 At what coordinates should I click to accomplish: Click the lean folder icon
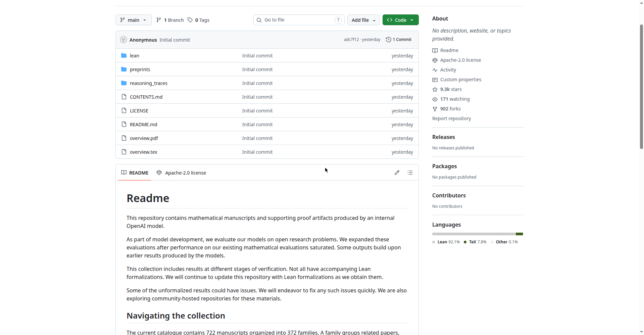coord(124,55)
